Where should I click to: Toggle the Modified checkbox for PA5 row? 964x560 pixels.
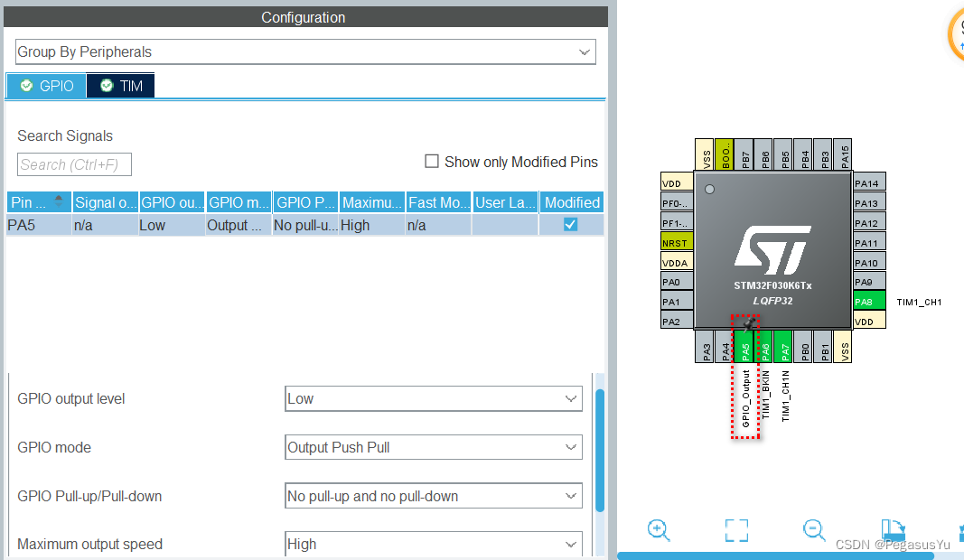[x=571, y=225]
